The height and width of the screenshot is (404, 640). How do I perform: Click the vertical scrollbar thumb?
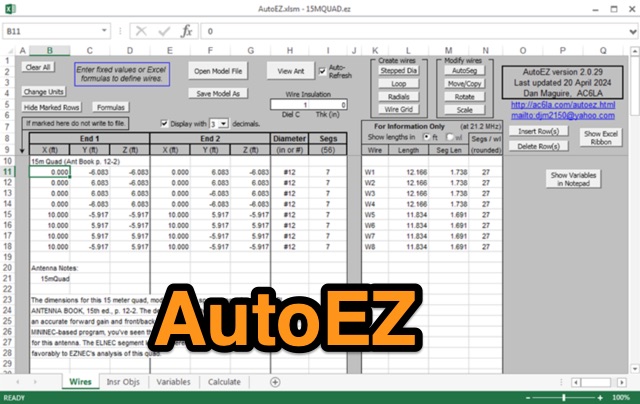635,86
